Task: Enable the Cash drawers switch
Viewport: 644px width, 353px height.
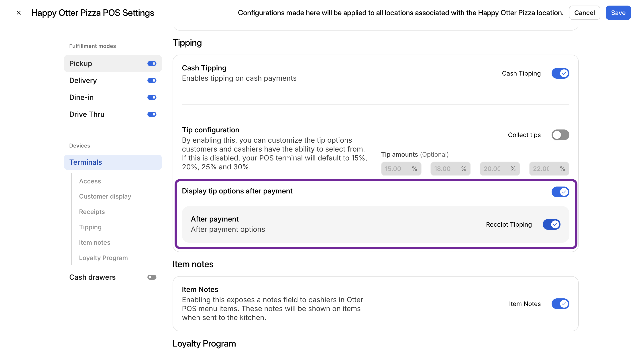Action: pyautogui.click(x=152, y=277)
